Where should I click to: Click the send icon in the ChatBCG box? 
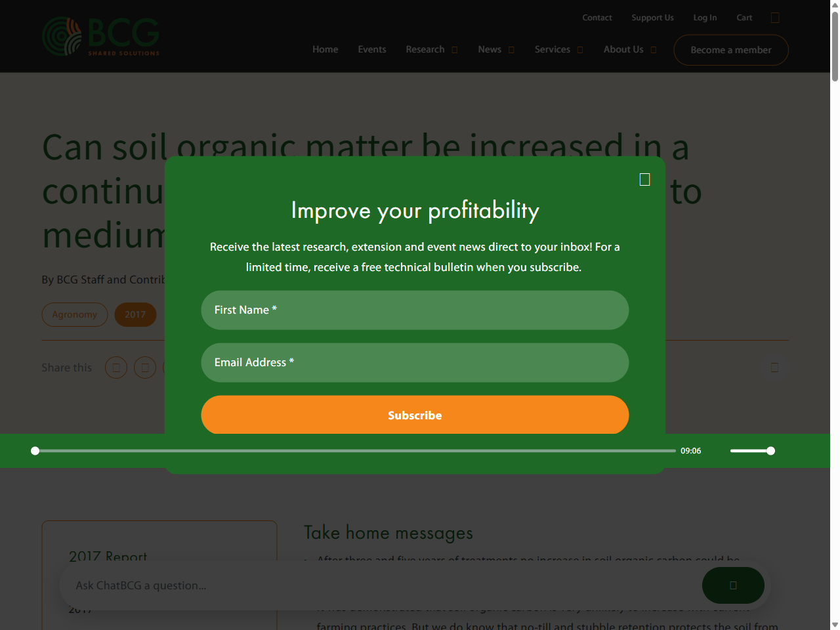point(733,585)
